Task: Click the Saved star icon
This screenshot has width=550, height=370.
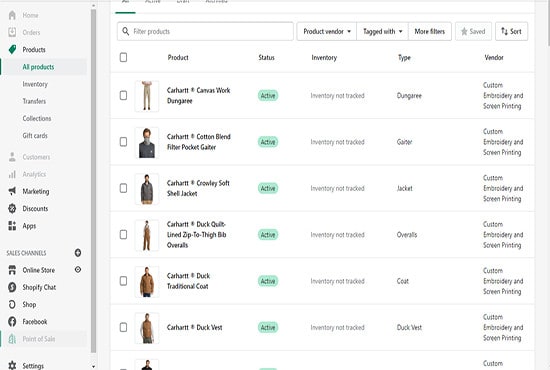Action: point(464,31)
